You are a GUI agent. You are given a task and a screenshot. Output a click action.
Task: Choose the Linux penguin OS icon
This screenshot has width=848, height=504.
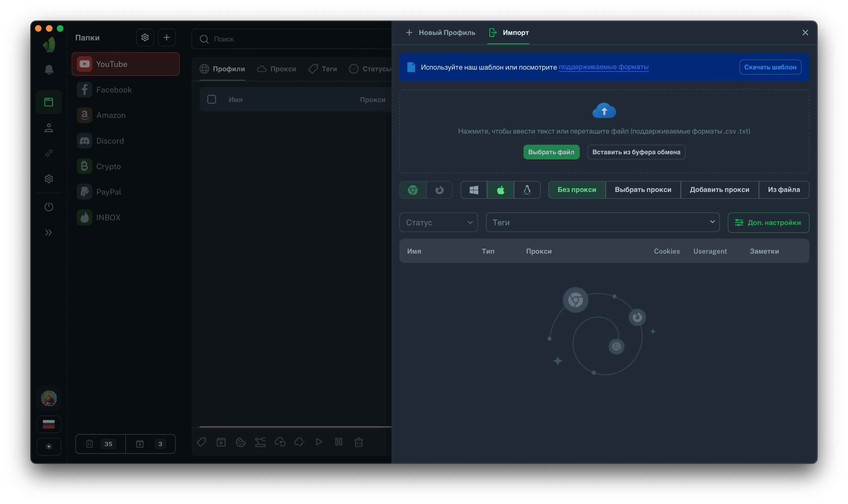pos(527,190)
